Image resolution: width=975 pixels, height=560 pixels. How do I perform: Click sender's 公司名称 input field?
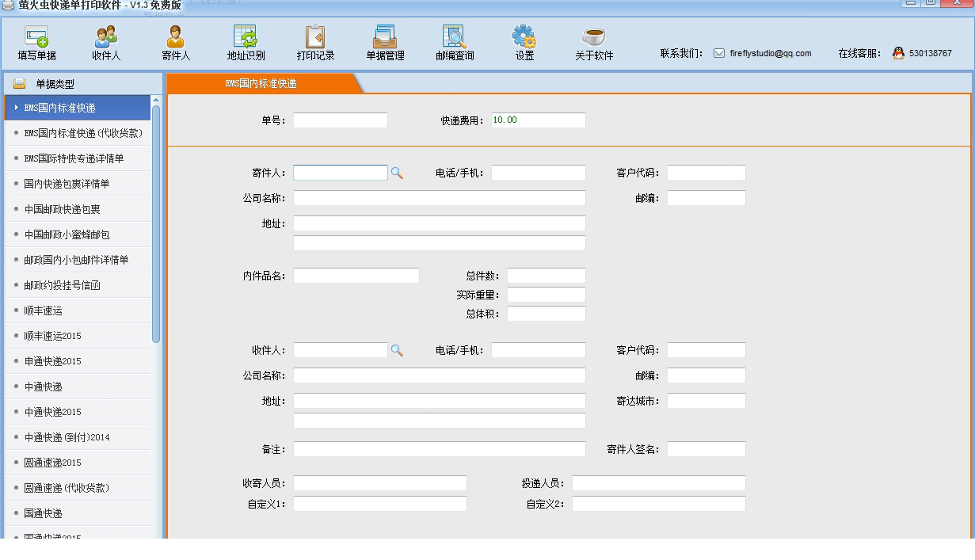[440, 198]
